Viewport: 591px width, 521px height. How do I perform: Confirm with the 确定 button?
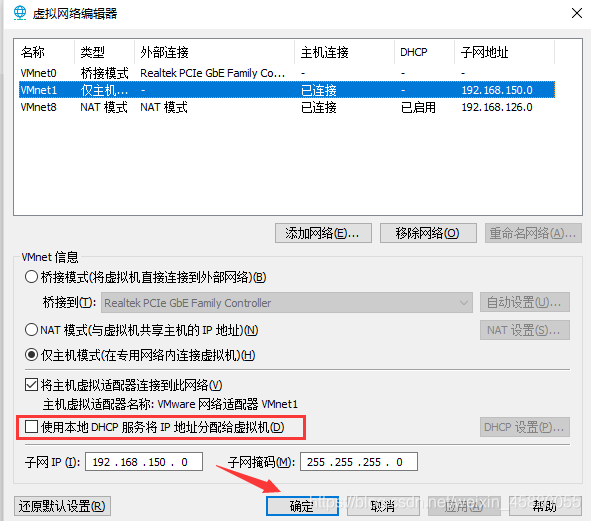click(302, 506)
